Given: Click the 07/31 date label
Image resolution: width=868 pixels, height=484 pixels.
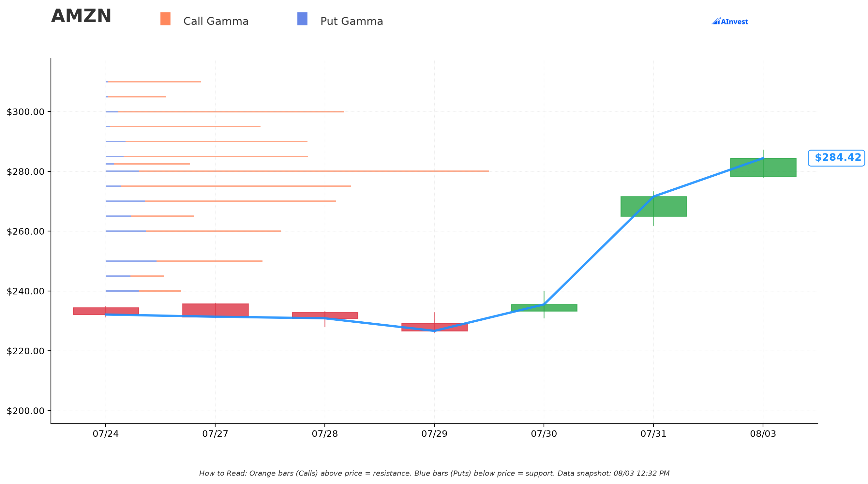Looking at the screenshot, I should (x=654, y=434).
